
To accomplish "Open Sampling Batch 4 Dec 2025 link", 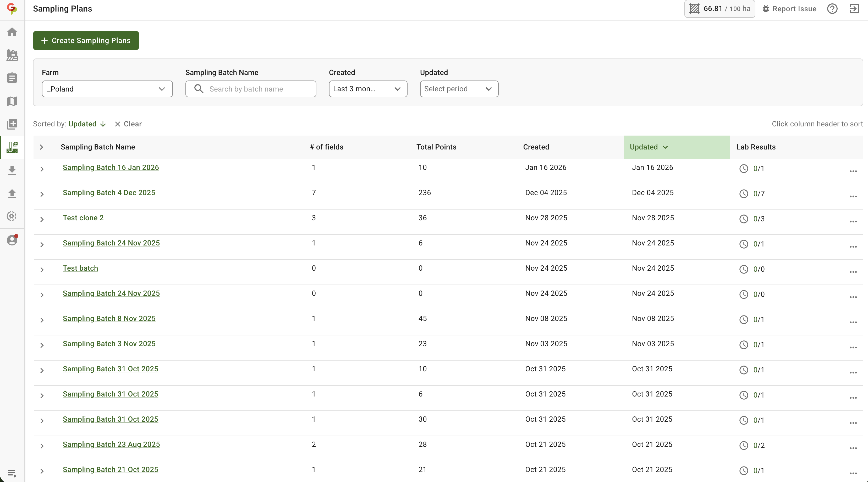I will tap(109, 192).
